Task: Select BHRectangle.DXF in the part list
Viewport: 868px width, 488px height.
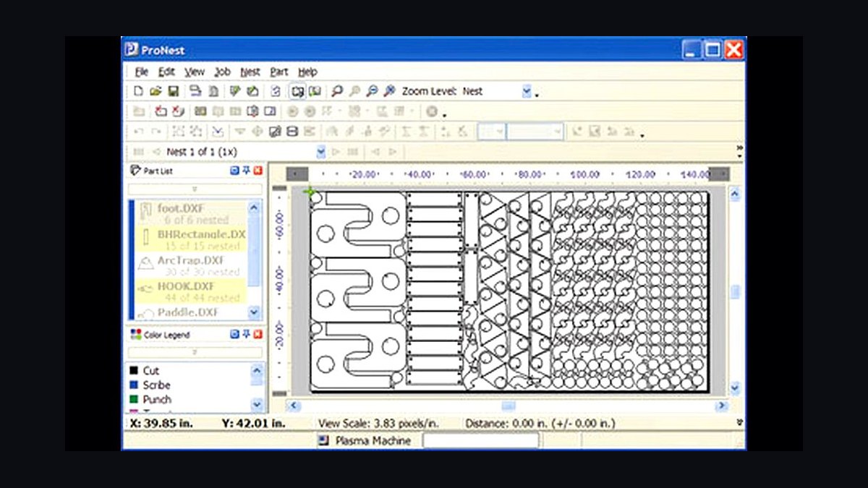Action: tap(191, 240)
